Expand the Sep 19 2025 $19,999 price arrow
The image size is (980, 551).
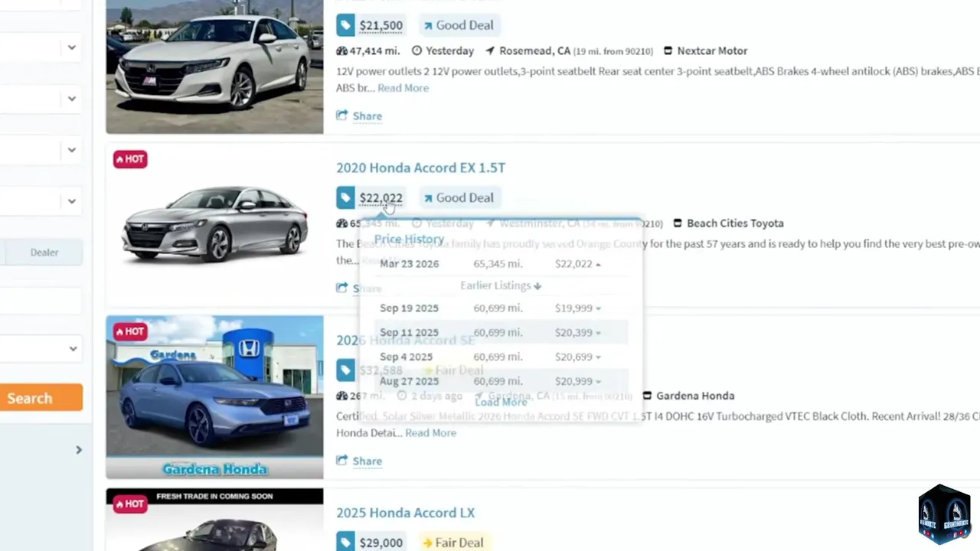pos(598,308)
